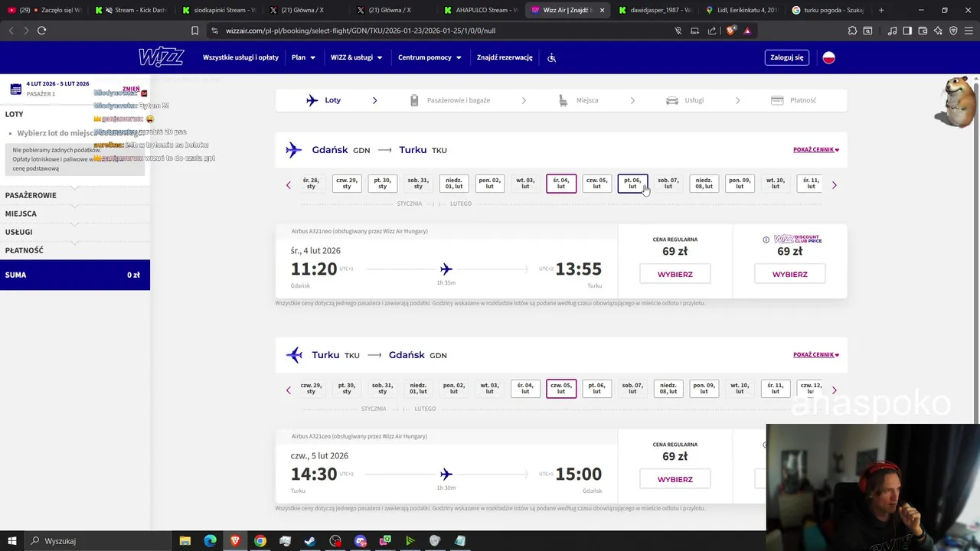Open Google Chrome from the taskbar
The image size is (980, 551).
[x=260, y=541]
